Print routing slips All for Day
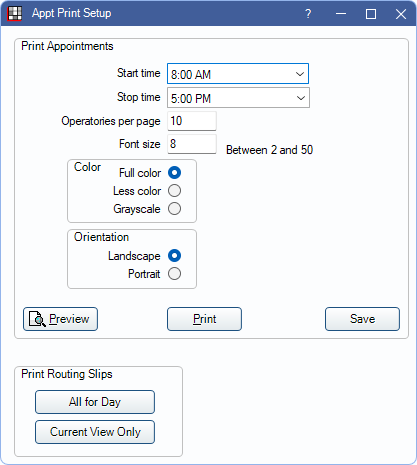417x465 pixels. click(x=95, y=402)
